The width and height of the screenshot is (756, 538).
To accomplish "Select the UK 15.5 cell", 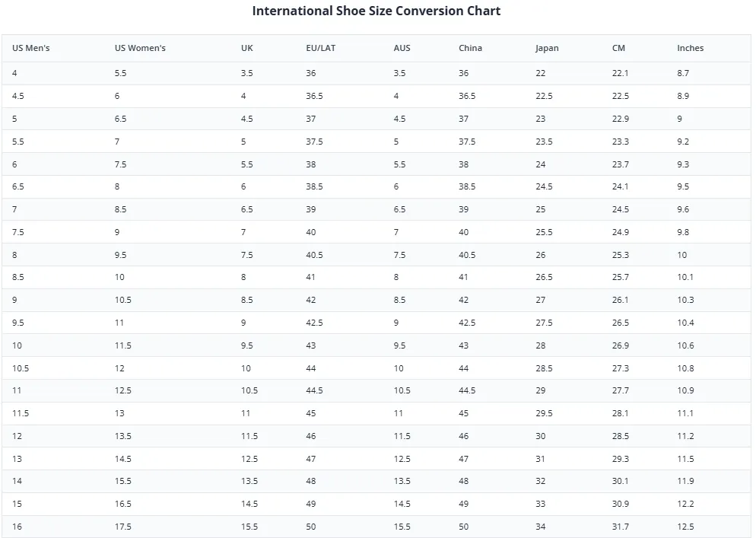I will (249, 527).
